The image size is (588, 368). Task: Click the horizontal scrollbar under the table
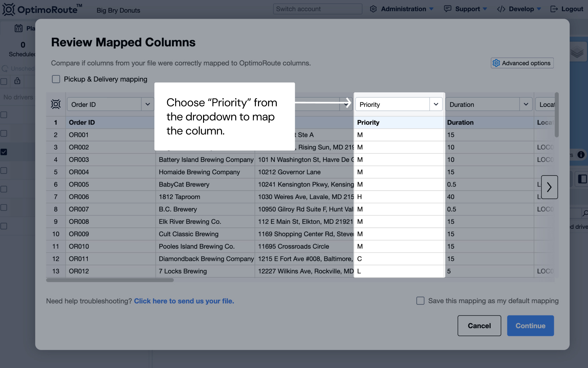(x=110, y=280)
